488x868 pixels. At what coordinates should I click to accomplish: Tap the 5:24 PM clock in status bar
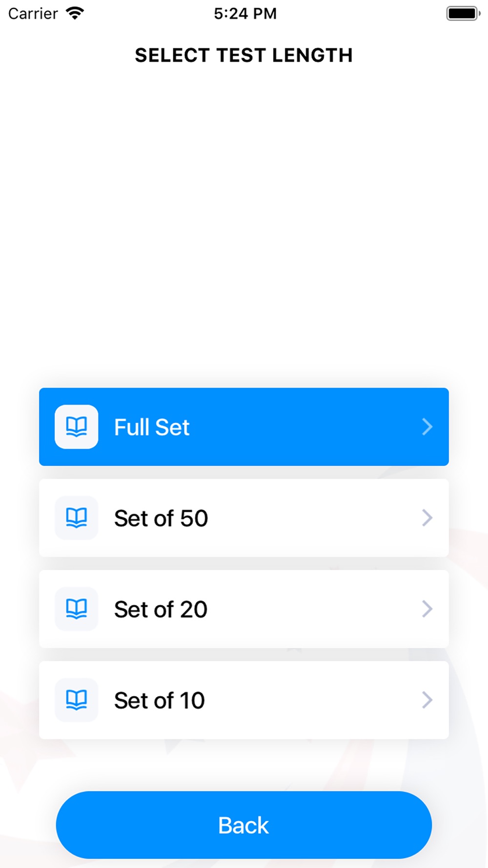[245, 14]
